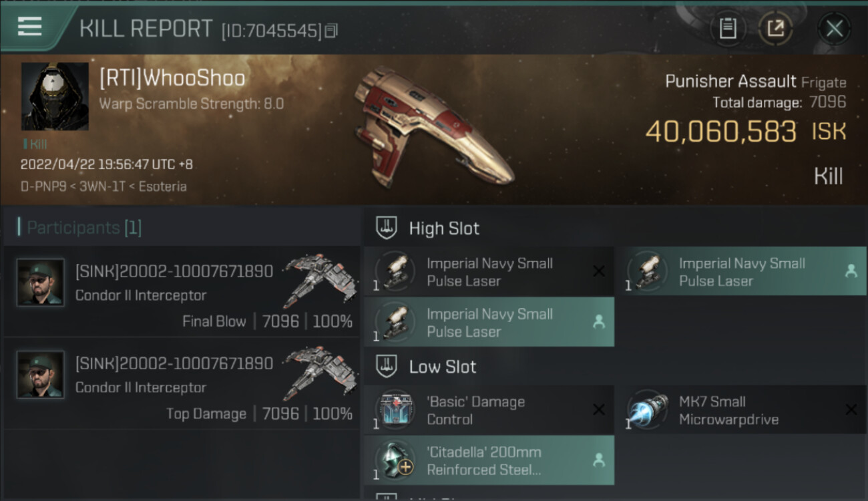Screen dimensions: 868x501
Task: Select destroyed Imperial Navy Small Pulse Laser
Action: [489, 272]
